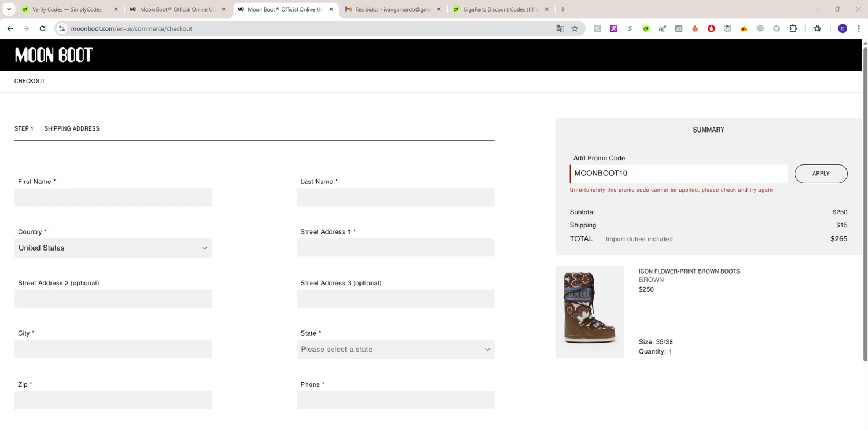
Task: Click the browser back arrow
Action: click(10, 28)
